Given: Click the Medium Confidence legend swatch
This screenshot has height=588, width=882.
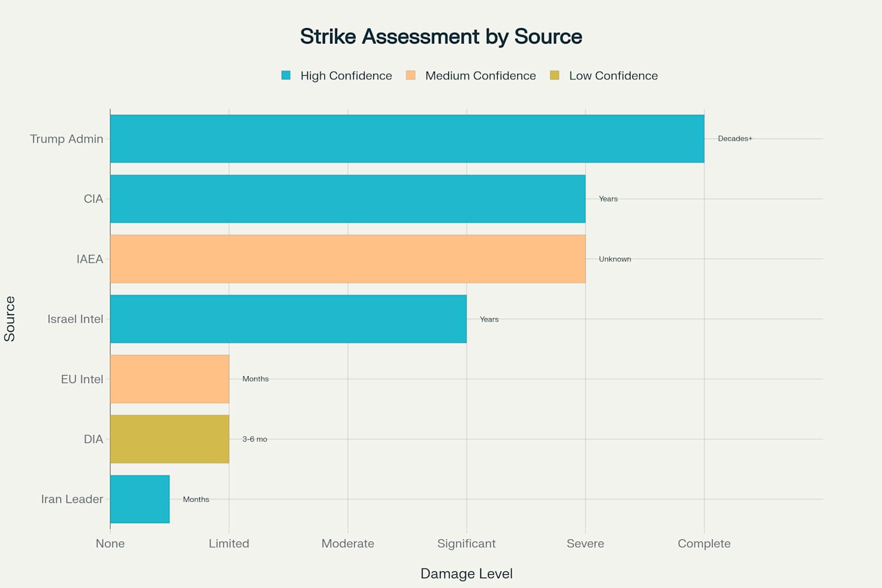Looking at the screenshot, I should tap(411, 75).
